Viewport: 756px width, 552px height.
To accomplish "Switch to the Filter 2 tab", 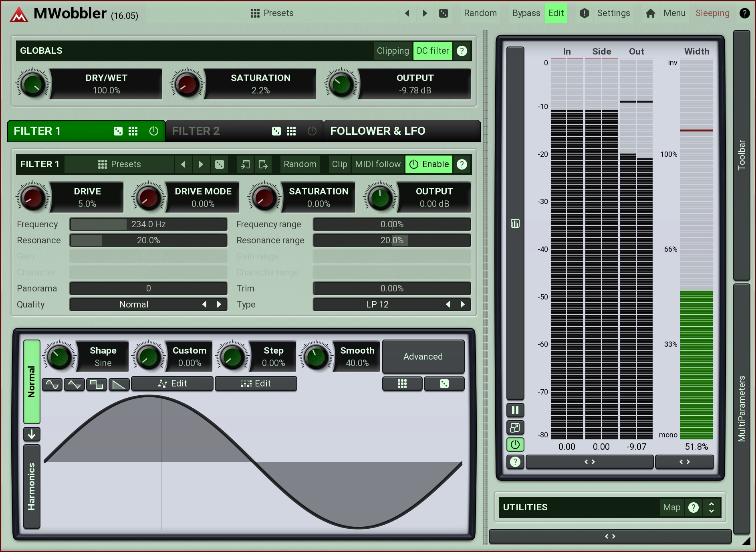I will tap(244, 131).
